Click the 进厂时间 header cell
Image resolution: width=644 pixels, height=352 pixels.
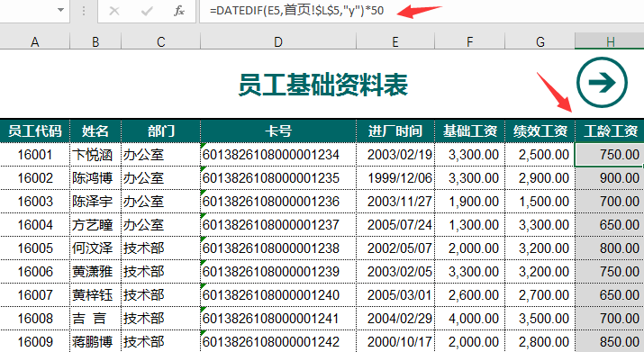click(395, 131)
